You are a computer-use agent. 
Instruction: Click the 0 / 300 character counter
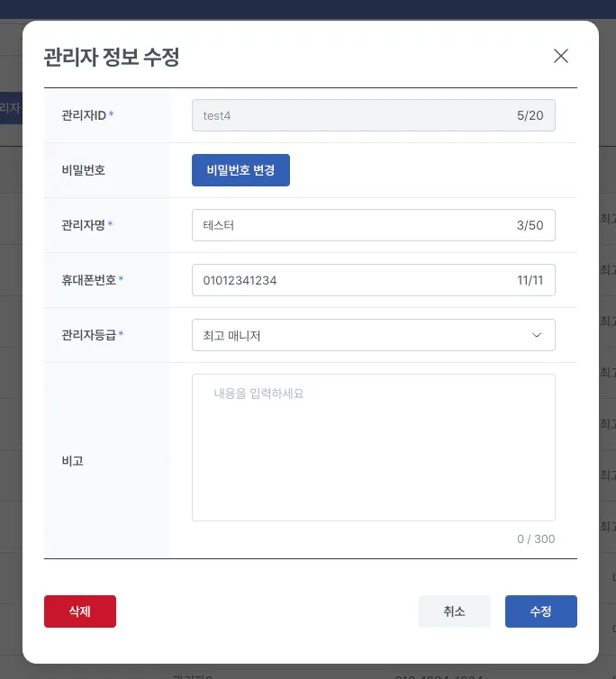point(536,539)
